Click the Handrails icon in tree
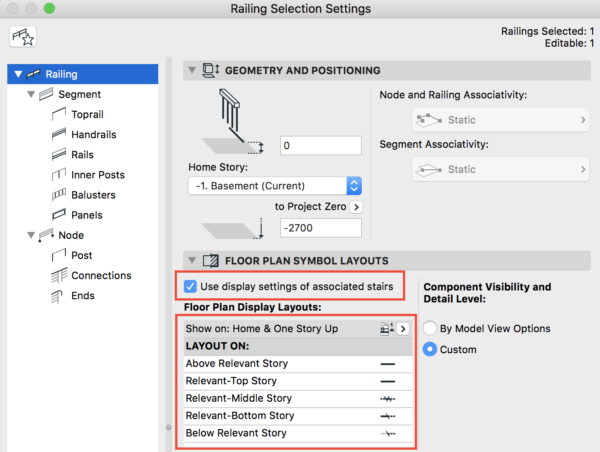Image resolution: width=600 pixels, height=452 pixels. point(56,135)
